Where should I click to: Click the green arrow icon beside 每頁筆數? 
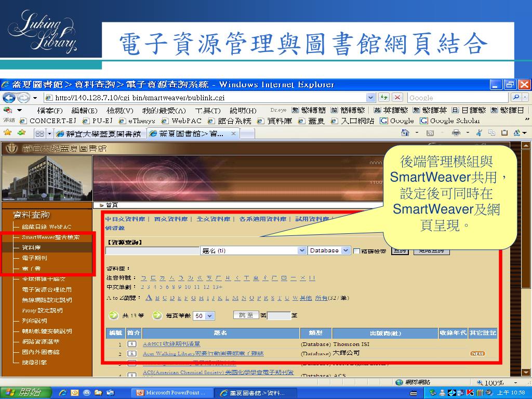coord(157,315)
